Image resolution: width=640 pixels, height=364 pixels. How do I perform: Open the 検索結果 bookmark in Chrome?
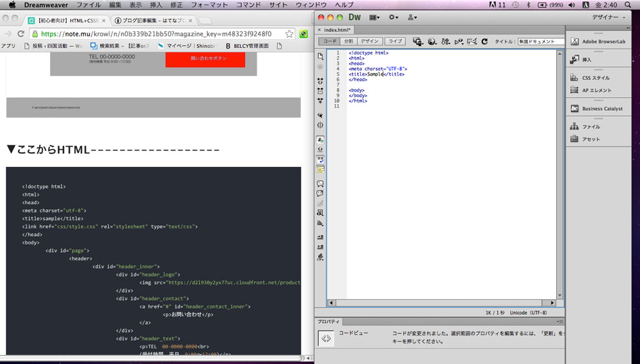click(121, 46)
